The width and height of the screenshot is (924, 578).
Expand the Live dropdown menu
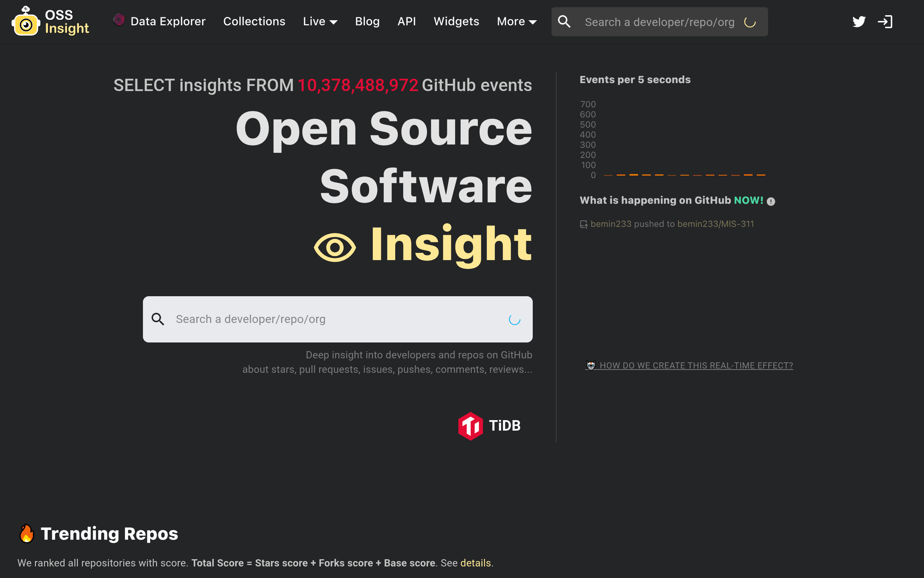(x=320, y=21)
